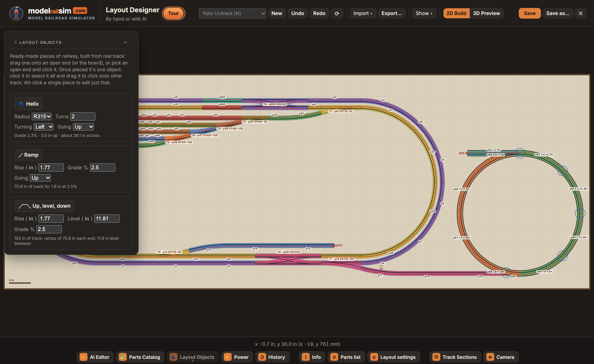
Task: Click the refresh icon beside Redo
Action: click(337, 13)
